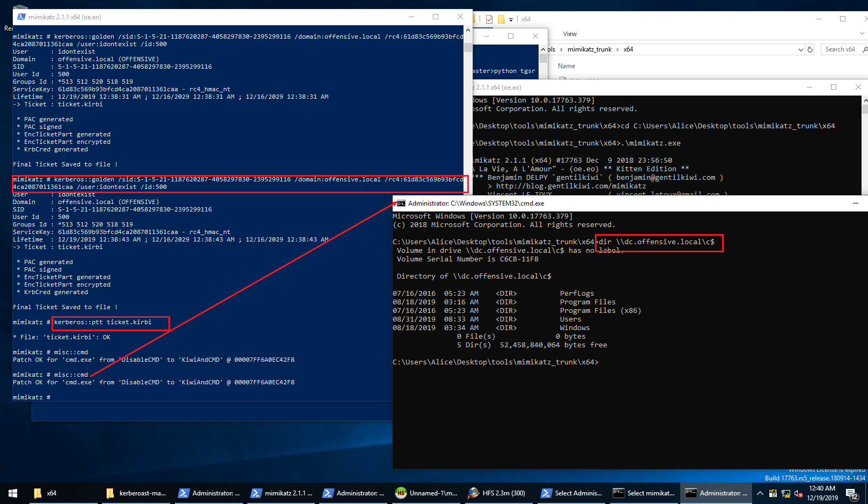
Task: Open the clock showing 12:40 AM
Action: tap(822, 493)
